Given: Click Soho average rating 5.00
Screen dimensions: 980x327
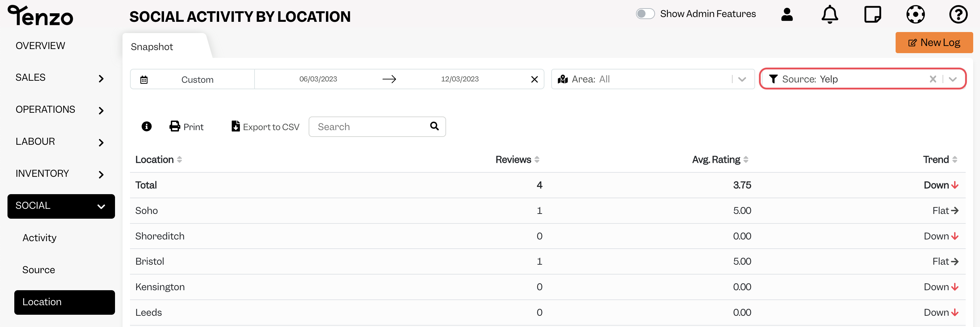Looking at the screenshot, I should tap(742, 211).
